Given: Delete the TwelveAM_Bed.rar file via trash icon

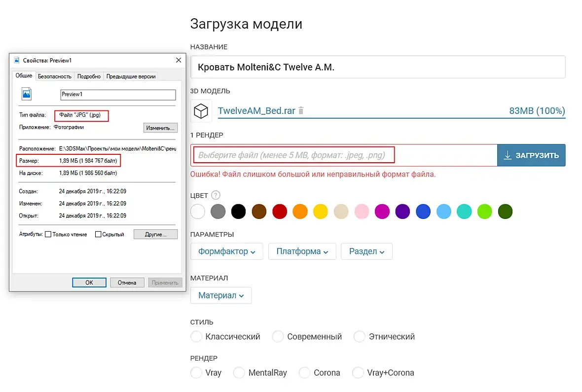Looking at the screenshot, I should (301, 110).
